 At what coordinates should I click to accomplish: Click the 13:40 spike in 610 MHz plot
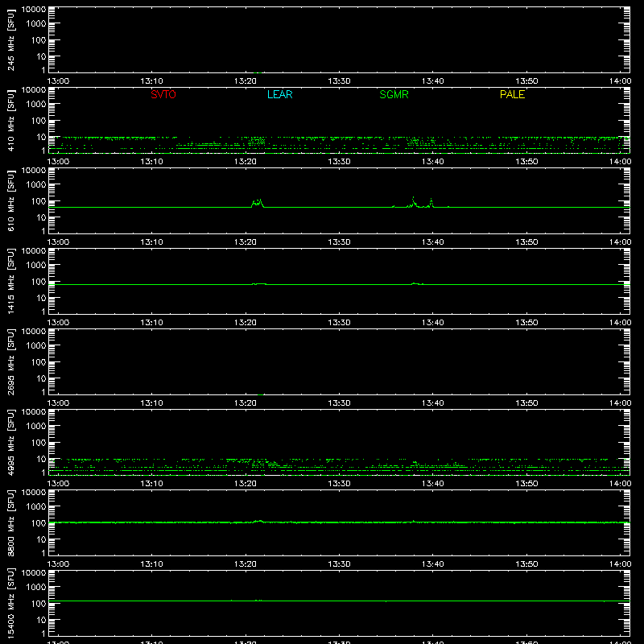coord(431,203)
